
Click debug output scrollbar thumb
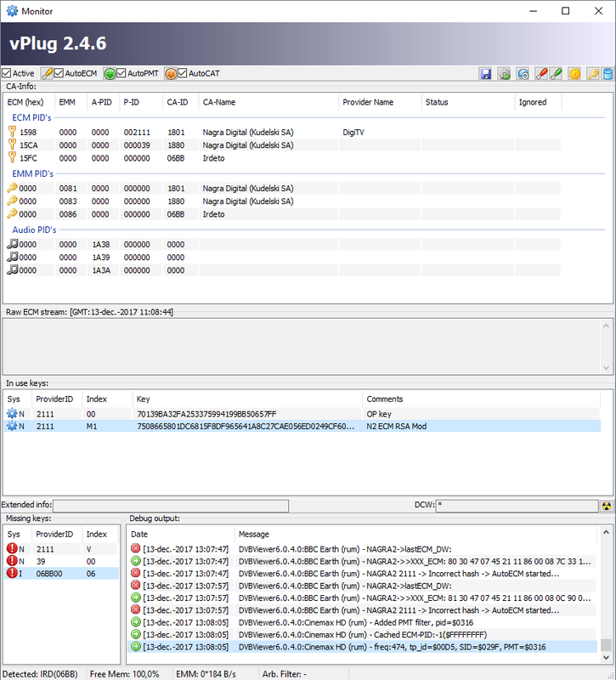click(606, 644)
